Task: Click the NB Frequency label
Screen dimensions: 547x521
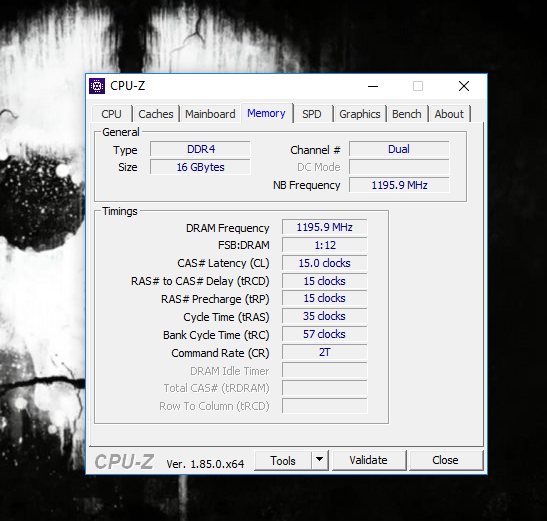Action: pyautogui.click(x=307, y=185)
